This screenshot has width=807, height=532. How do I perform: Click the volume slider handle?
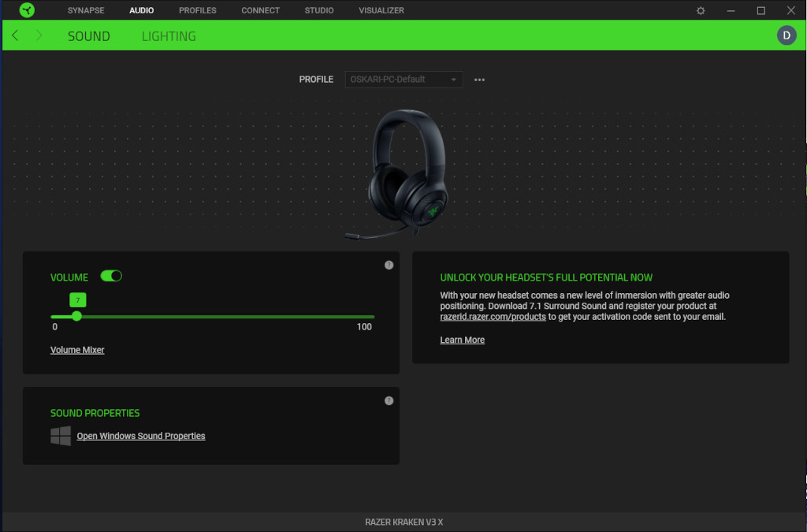[76, 316]
